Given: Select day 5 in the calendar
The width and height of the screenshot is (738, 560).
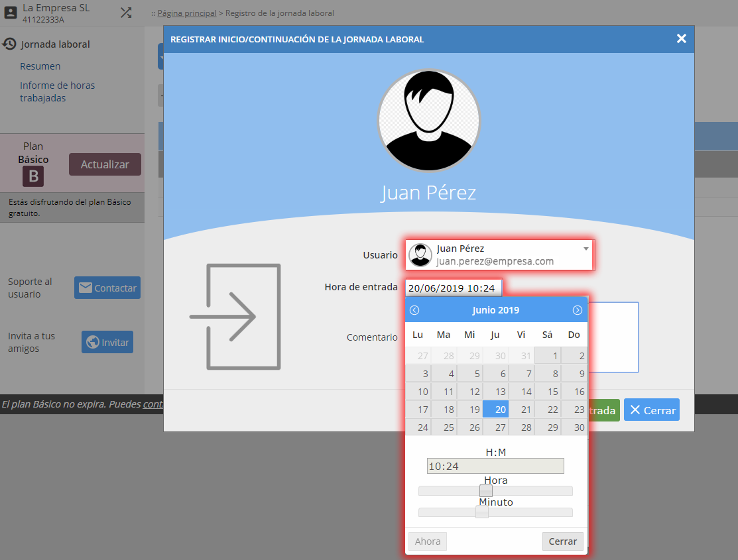Looking at the screenshot, I should point(469,374).
